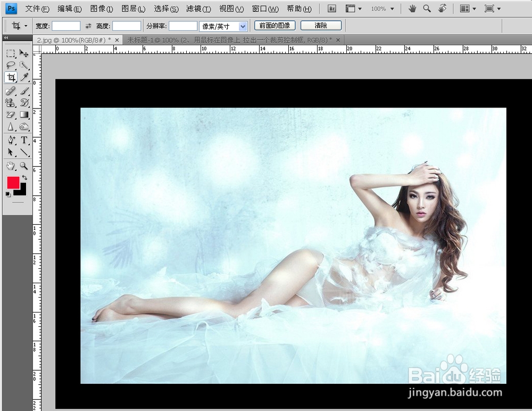Image resolution: width=532 pixels, height=411 pixels.
Task: Click the 前面的图像 Front Image button
Action: coord(275,26)
